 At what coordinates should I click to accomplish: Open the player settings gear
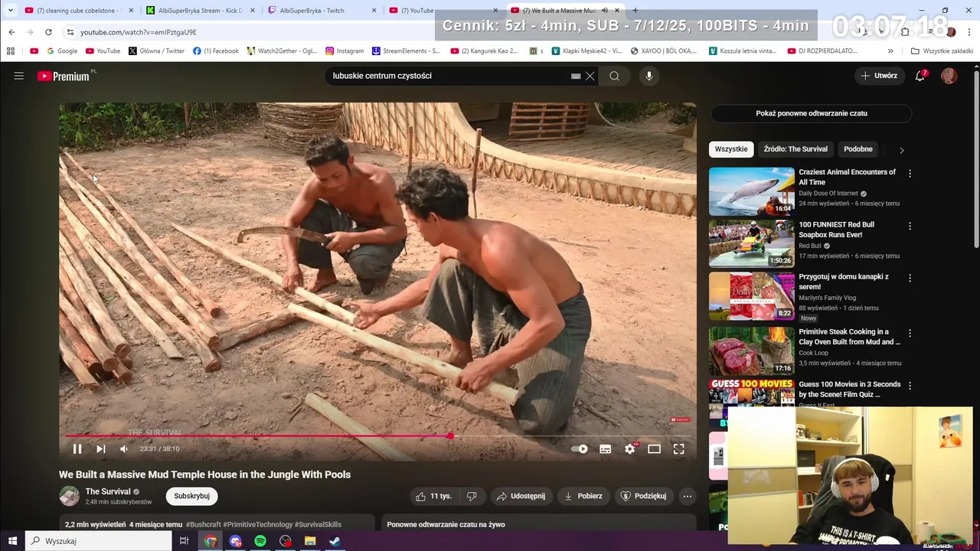(629, 449)
